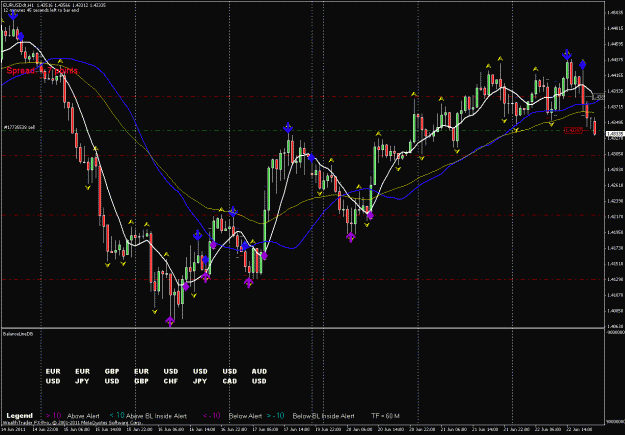Click the '16 Jun 22:00' time axis label

pyautogui.click(x=233, y=429)
